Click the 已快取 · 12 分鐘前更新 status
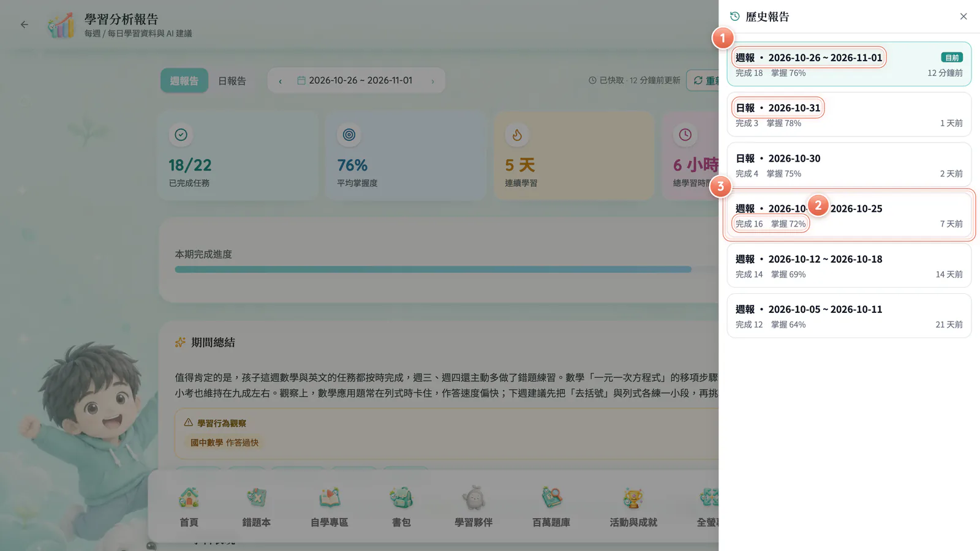This screenshot has width=980, height=551. [x=635, y=81]
